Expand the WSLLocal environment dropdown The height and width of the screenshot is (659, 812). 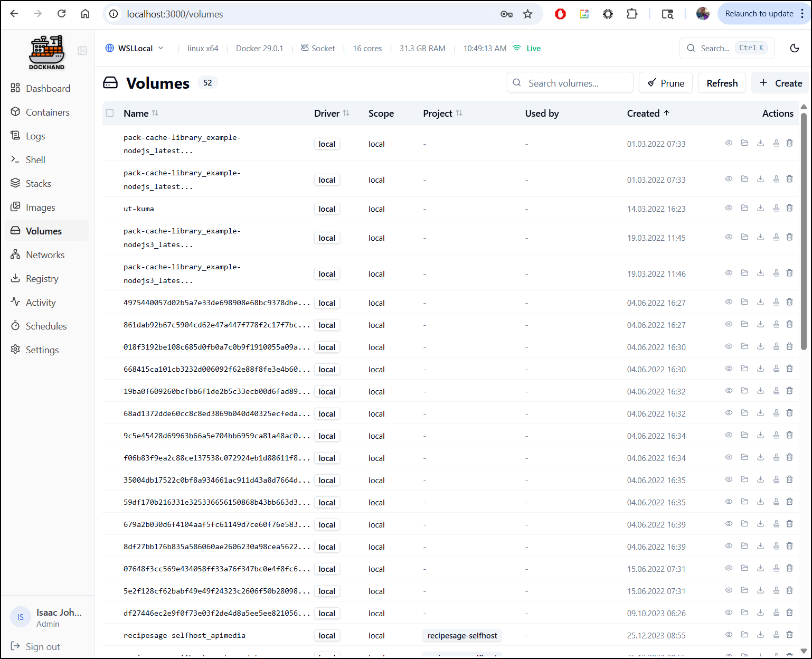135,48
